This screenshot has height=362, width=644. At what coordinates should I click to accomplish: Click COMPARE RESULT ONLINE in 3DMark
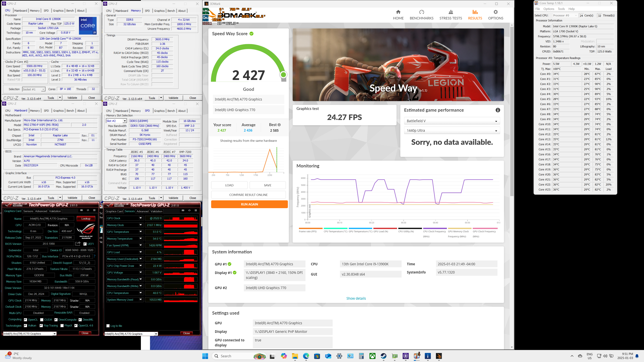click(248, 195)
